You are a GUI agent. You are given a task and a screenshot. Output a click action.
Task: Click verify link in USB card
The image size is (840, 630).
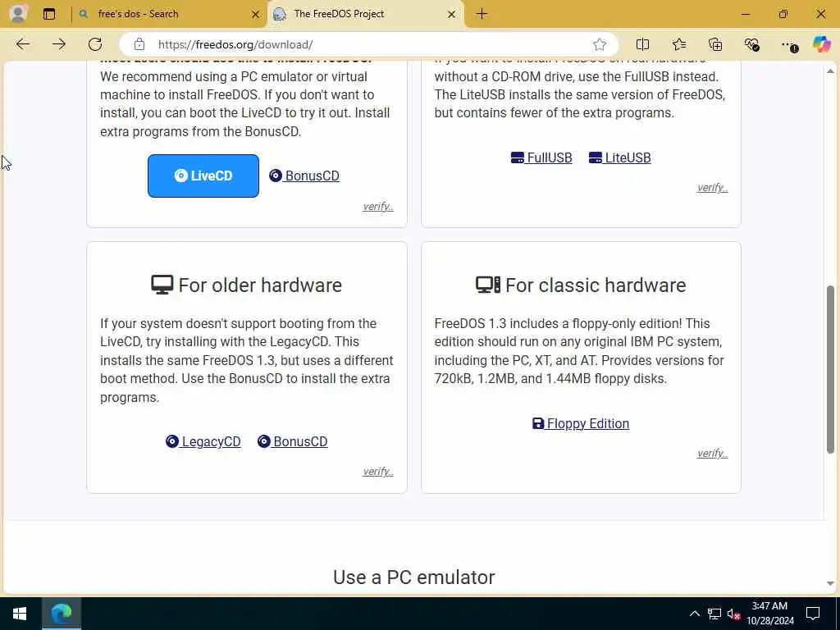(712, 188)
